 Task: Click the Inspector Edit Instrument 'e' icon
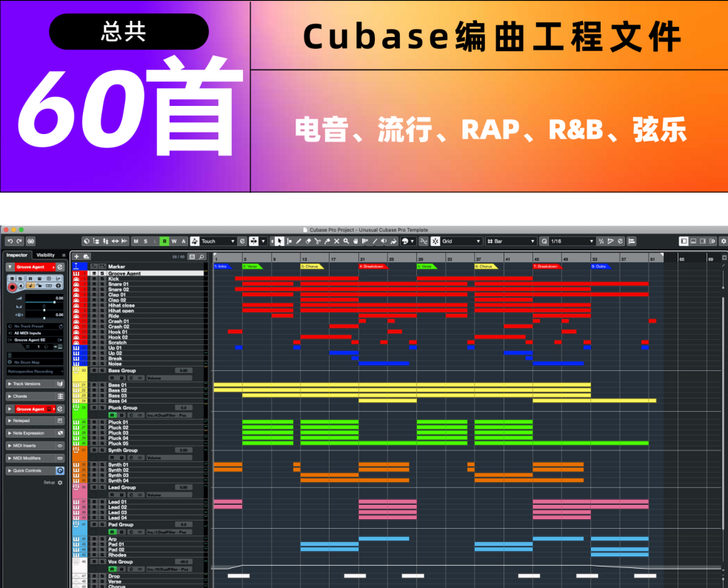(60, 267)
